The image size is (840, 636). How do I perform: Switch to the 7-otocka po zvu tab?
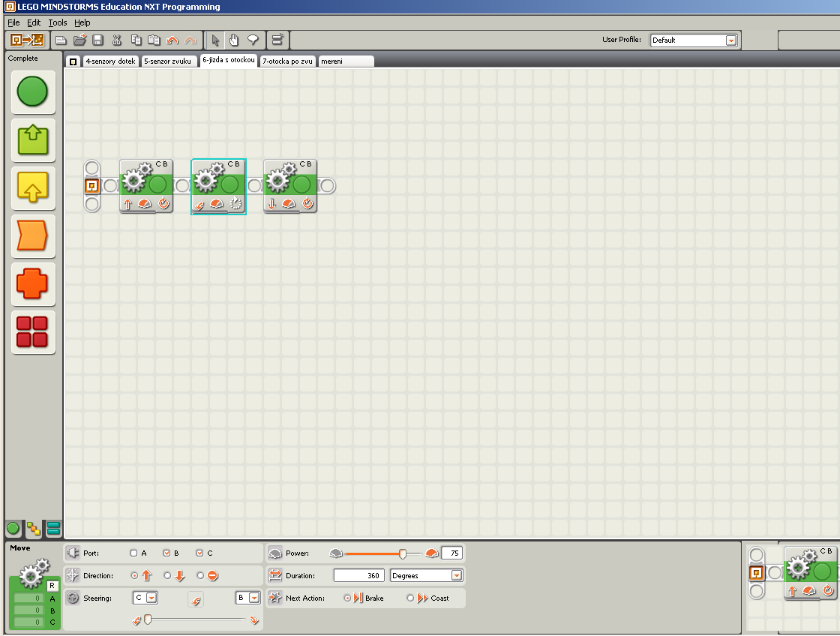(x=288, y=61)
